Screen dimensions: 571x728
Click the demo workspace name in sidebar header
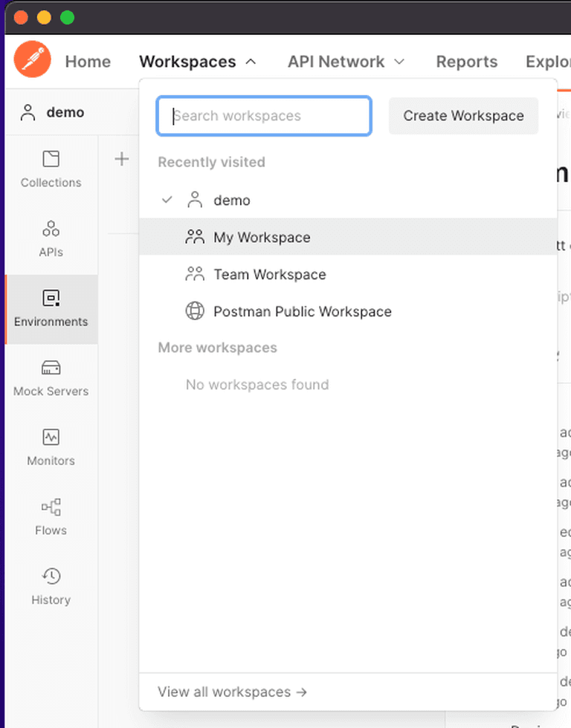(65, 112)
